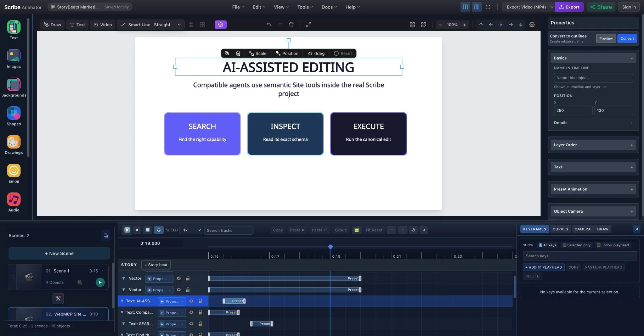Click Add @ Playhead keyframe button
Image resolution: width=644 pixels, height=336 pixels.
click(543, 267)
